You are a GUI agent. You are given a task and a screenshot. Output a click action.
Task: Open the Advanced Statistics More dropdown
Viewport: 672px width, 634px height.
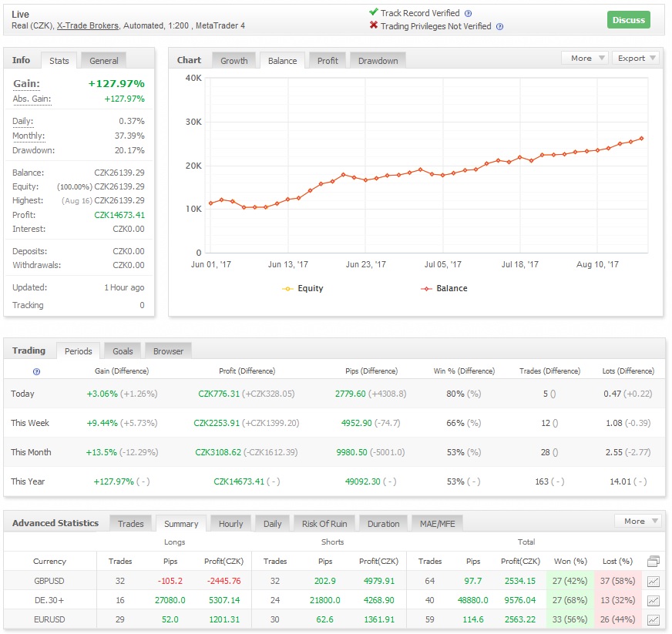tap(638, 521)
